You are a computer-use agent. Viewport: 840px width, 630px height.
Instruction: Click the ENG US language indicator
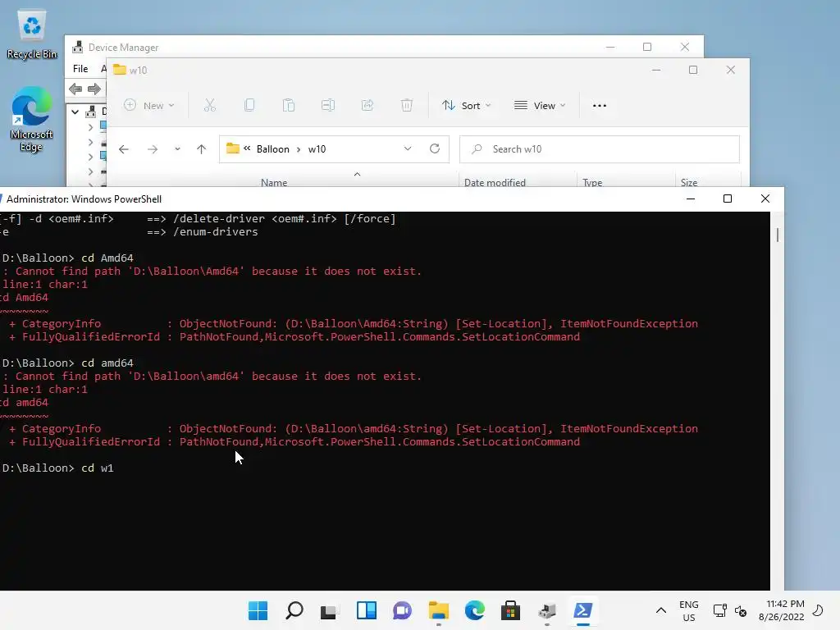pyautogui.click(x=689, y=610)
